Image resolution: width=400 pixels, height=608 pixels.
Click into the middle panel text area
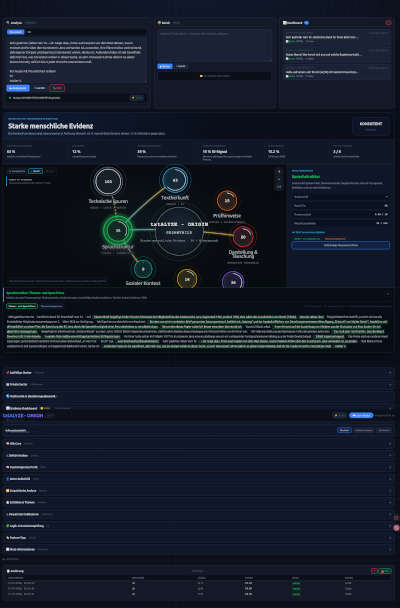coord(215,45)
